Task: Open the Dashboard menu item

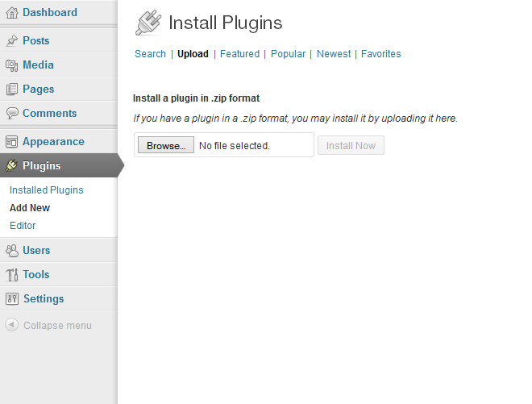Action: click(x=50, y=13)
